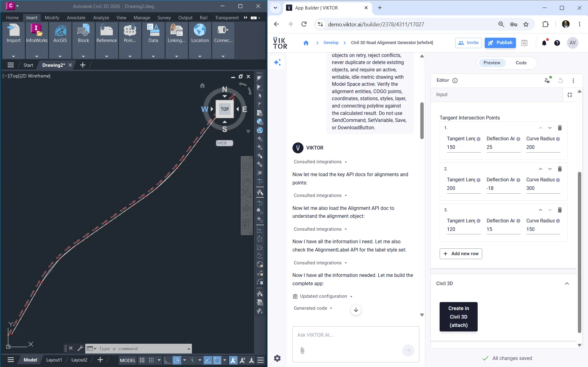Toggle Polar tracking in status bar

tap(177, 360)
